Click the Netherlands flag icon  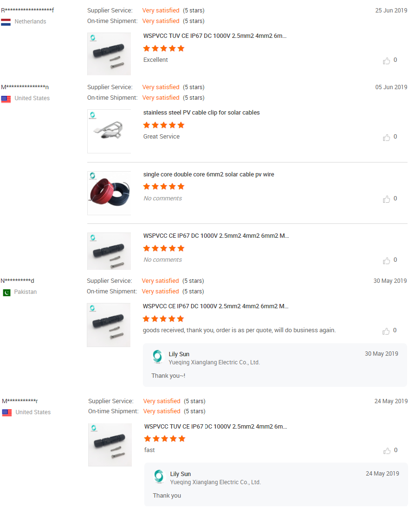[6, 22]
